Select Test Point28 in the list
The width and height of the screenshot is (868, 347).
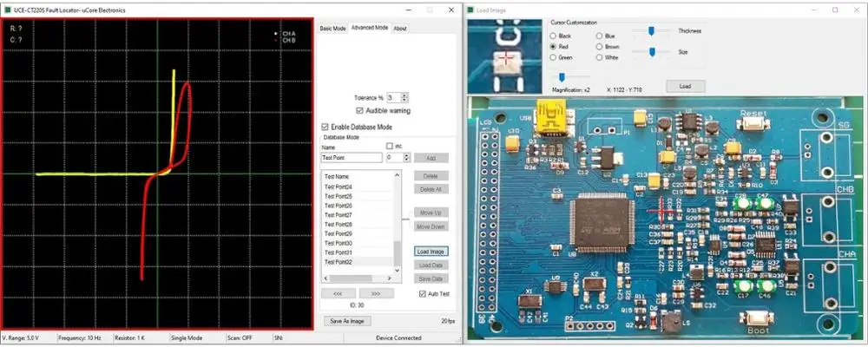358,225
